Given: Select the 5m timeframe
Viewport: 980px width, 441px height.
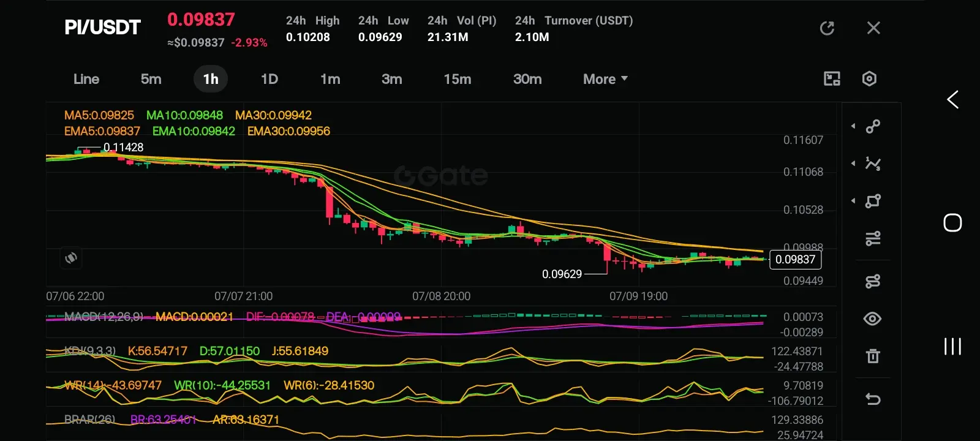Looking at the screenshot, I should click(151, 79).
